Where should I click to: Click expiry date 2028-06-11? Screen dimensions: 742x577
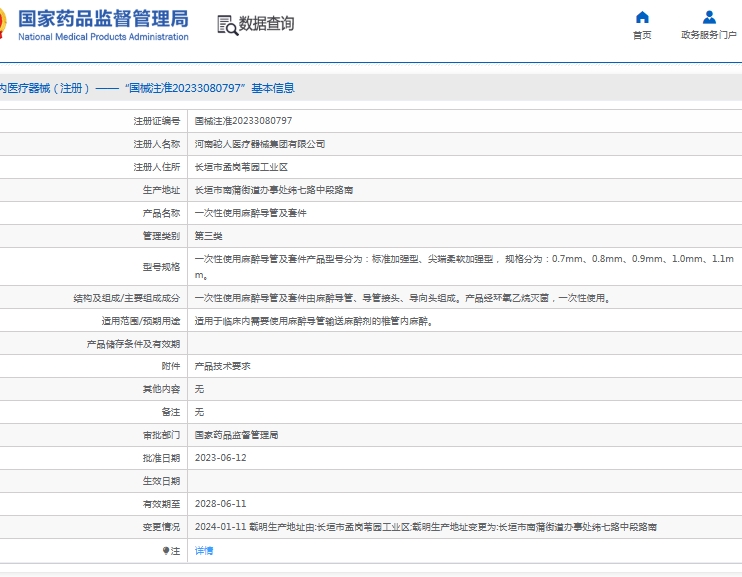[x=221, y=504]
